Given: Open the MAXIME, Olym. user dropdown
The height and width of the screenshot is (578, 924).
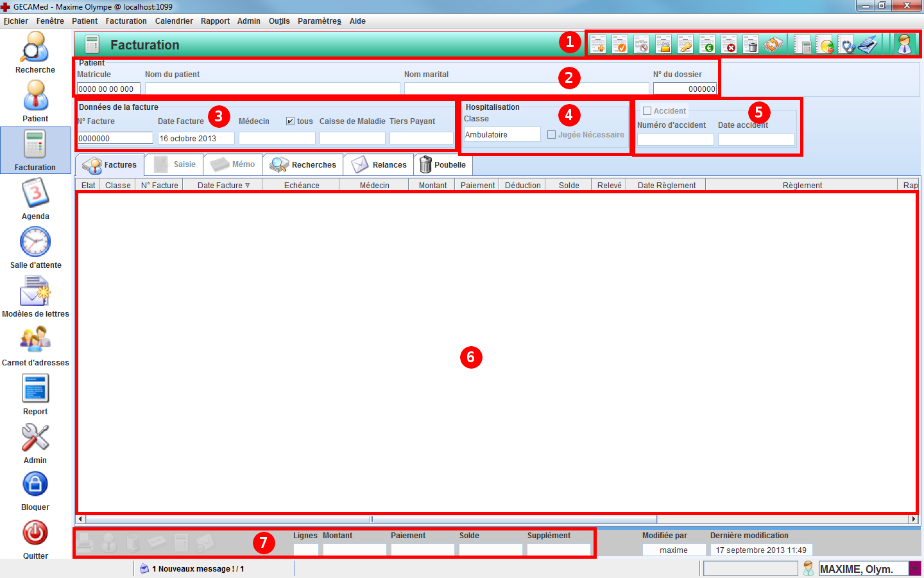Looking at the screenshot, I should click(914, 569).
